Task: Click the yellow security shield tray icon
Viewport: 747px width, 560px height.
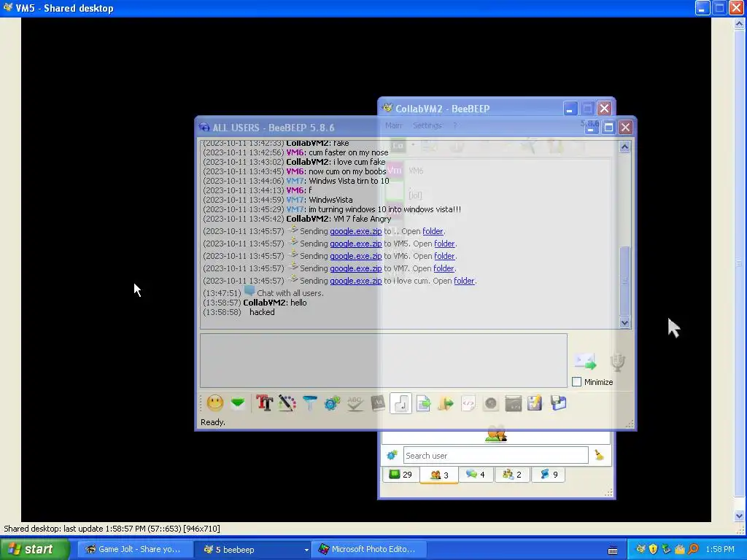Action: click(654, 550)
